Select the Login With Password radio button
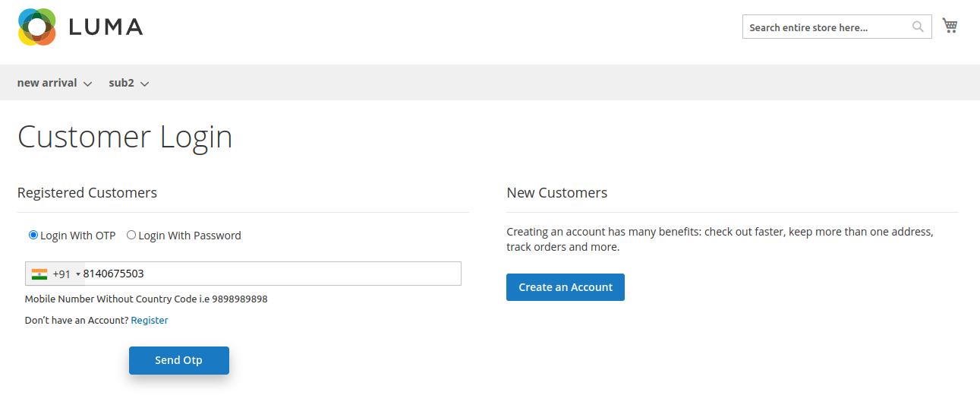Image resolution: width=980 pixels, height=405 pixels. [131, 235]
